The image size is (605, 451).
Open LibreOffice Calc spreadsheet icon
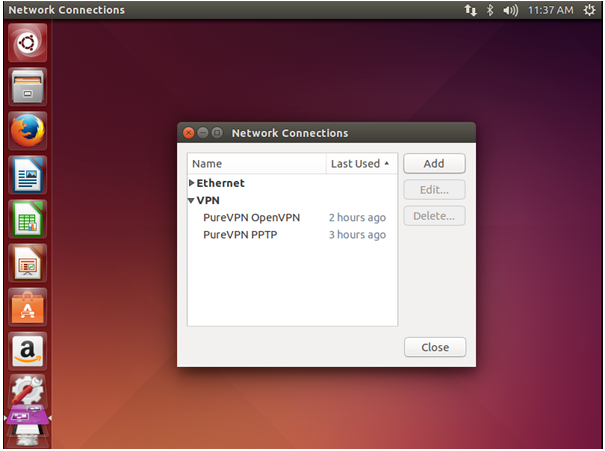tap(27, 219)
